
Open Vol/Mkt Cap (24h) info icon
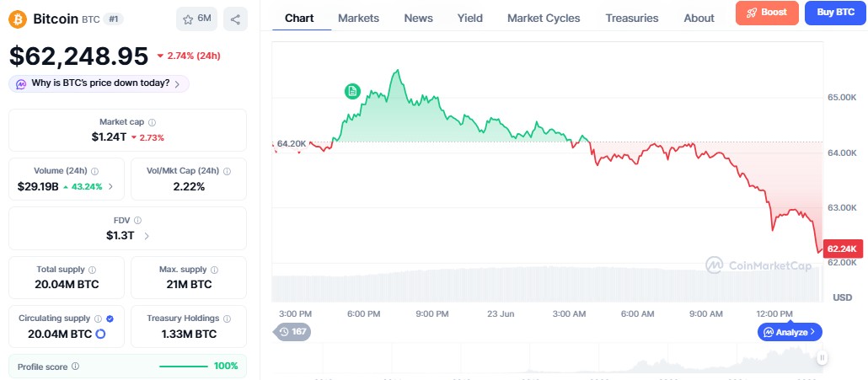pyautogui.click(x=228, y=172)
